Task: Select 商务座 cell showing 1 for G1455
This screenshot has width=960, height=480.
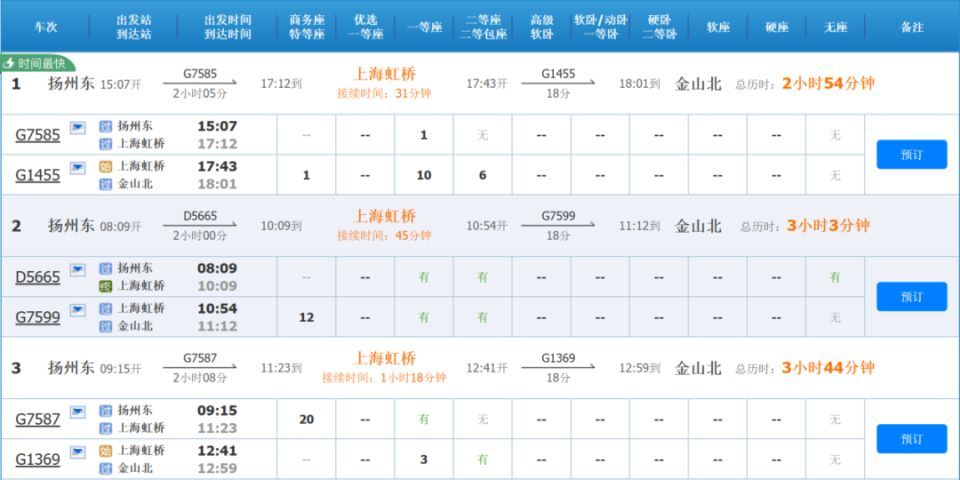Action: (x=306, y=175)
